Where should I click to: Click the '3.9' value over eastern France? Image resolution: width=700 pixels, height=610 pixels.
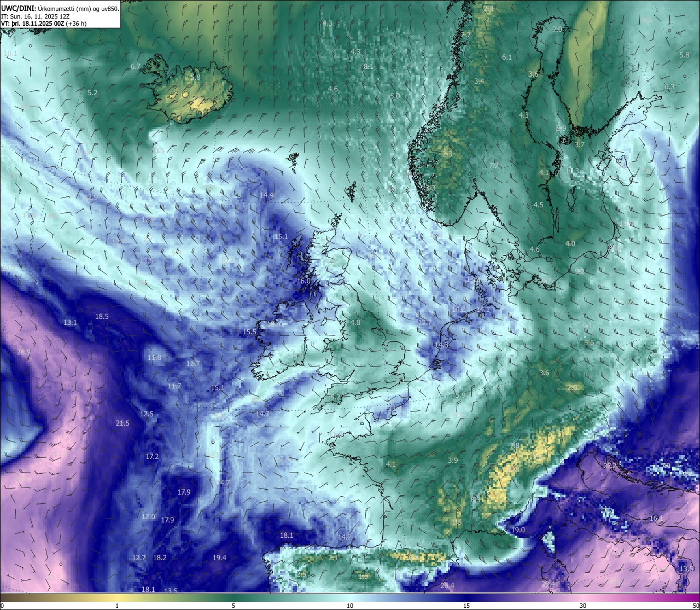tap(453, 460)
